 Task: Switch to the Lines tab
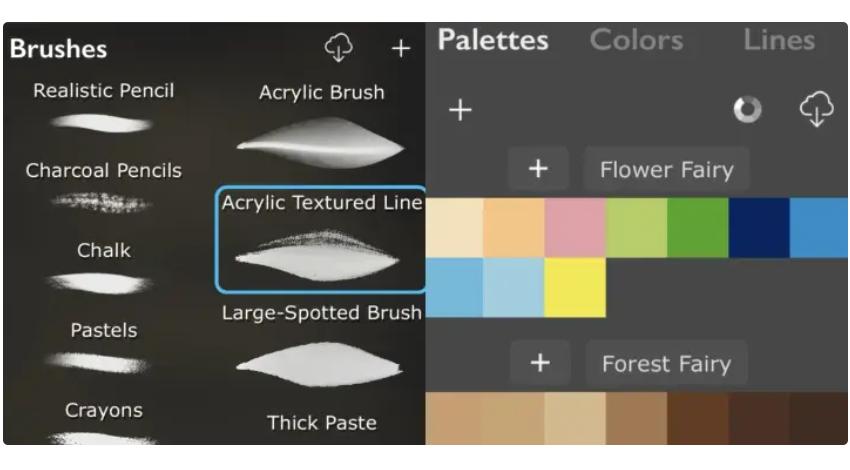778,40
